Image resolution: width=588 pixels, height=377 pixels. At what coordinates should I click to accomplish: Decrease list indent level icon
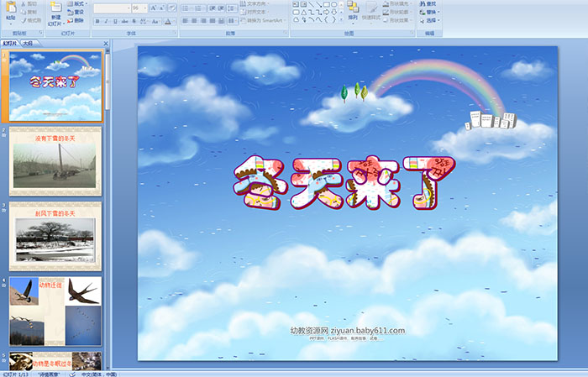(x=213, y=8)
